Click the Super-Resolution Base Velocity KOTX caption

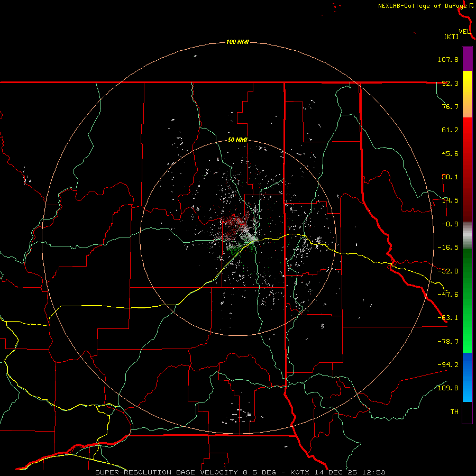point(240,472)
